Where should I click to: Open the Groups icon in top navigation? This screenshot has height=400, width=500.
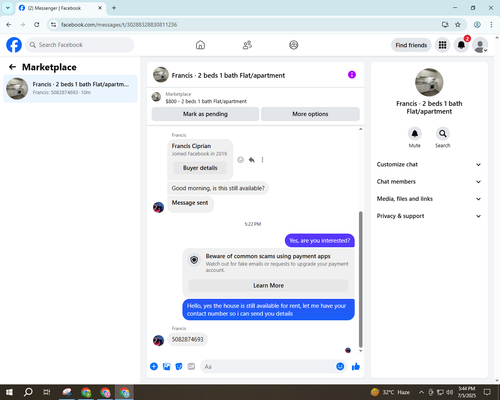pyautogui.click(x=294, y=45)
